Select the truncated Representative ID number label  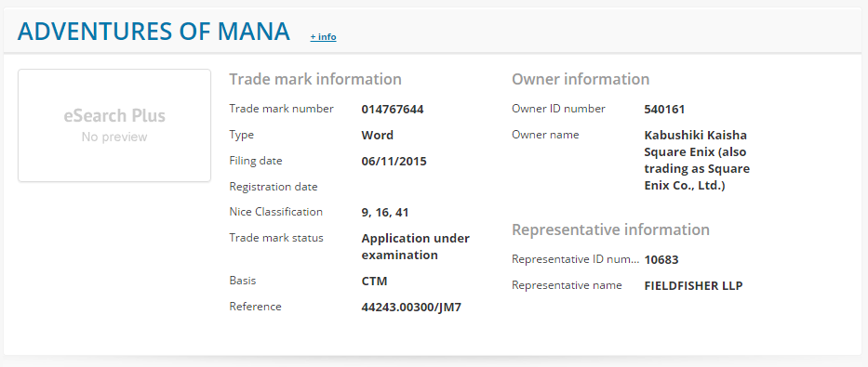click(576, 259)
